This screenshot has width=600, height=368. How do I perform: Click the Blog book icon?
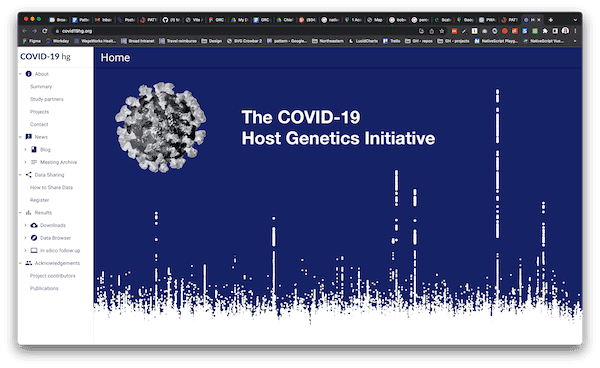[x=34, y=150]
